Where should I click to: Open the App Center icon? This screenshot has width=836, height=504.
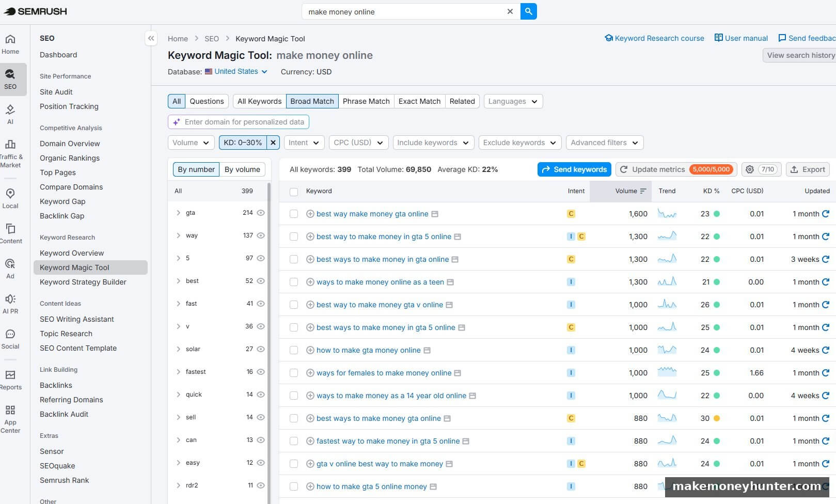(10, 410)
